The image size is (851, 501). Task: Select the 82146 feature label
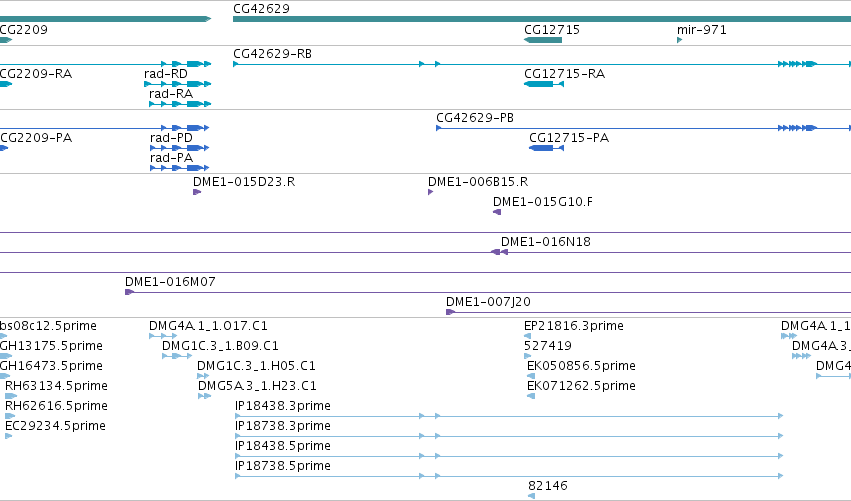tap(548, 485)
